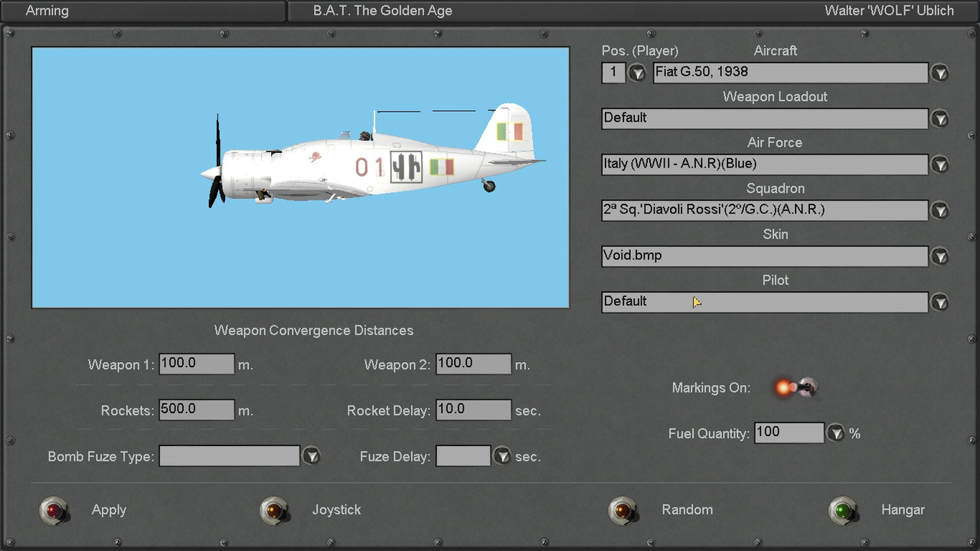Viewport: 980px width, 551px height.
Task: Click the Rocket Delay field
Action: pos(473,409)
